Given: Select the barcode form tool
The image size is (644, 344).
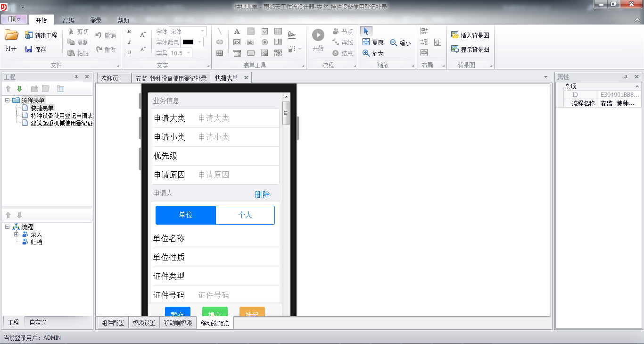Looking at the screenshot, I should pyautogui.click(x=278, y=42).
